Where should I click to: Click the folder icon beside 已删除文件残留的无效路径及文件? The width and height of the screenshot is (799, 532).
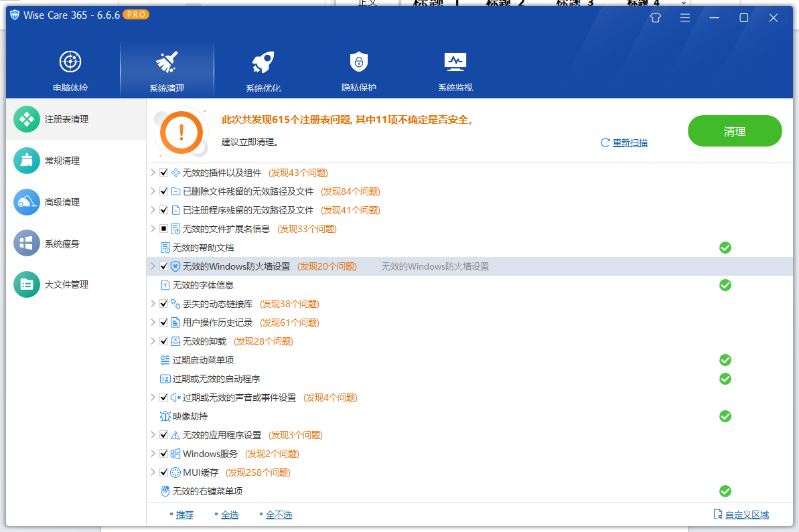click(x=175, y=191)
